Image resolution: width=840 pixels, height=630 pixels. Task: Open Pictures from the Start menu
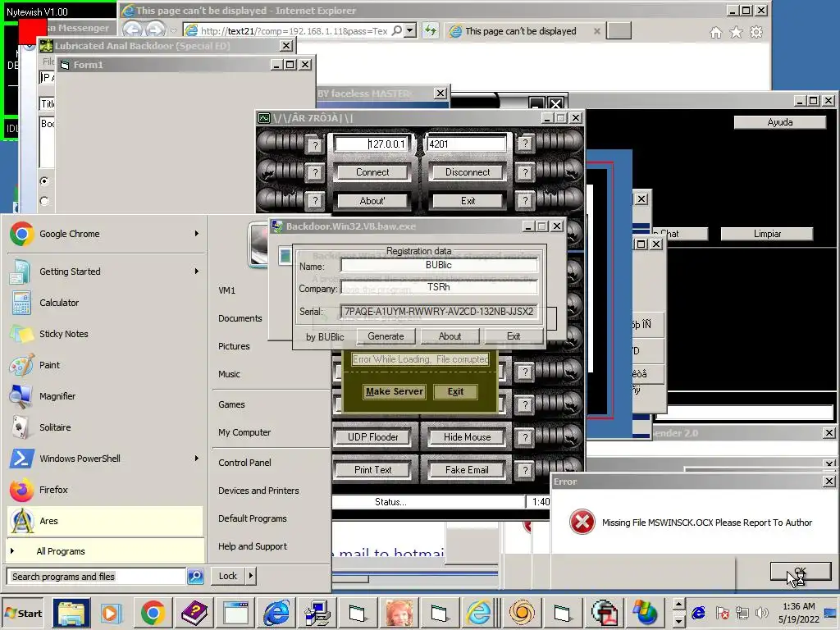pos(234,346)
